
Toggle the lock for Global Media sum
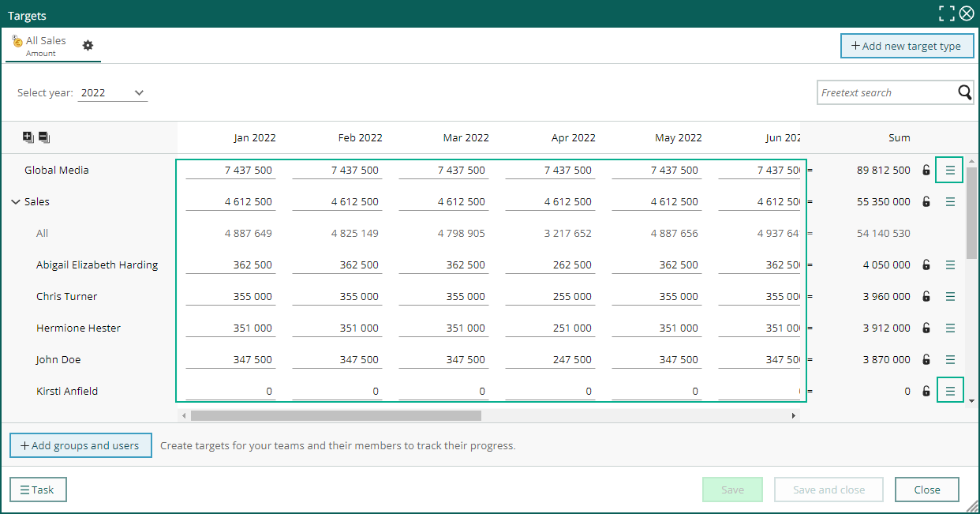pos(926,170)
